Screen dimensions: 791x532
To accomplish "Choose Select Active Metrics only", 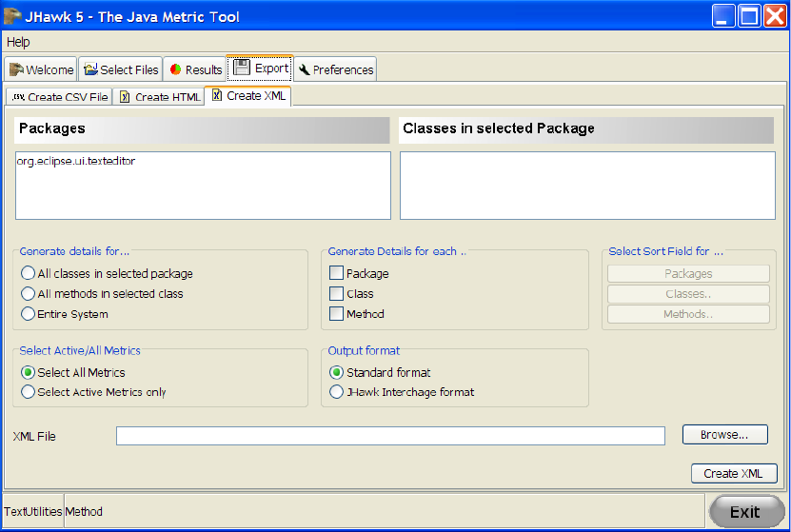I will coord(94,392).
